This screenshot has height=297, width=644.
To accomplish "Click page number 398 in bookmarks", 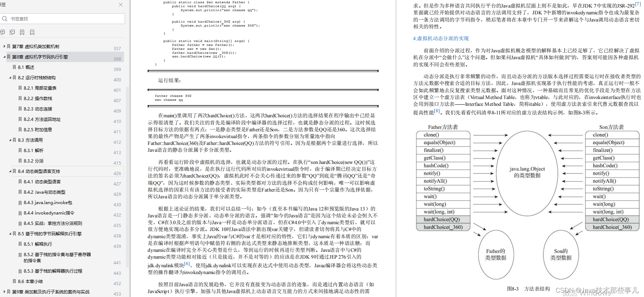I will [x=117, y=59].
